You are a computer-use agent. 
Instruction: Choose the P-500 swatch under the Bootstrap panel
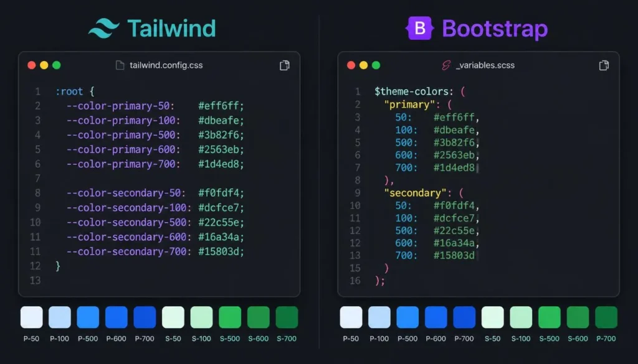click(407, 317)
